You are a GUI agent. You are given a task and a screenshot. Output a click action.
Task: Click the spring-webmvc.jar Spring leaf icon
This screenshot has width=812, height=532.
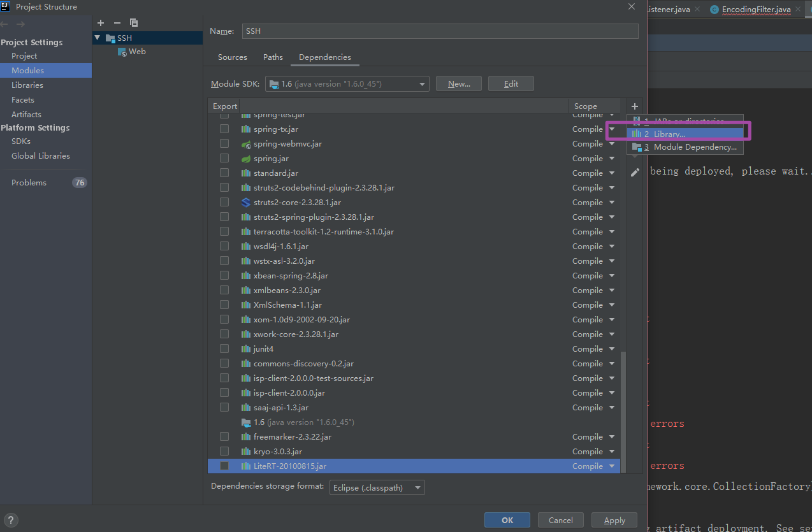click(246, 144)
